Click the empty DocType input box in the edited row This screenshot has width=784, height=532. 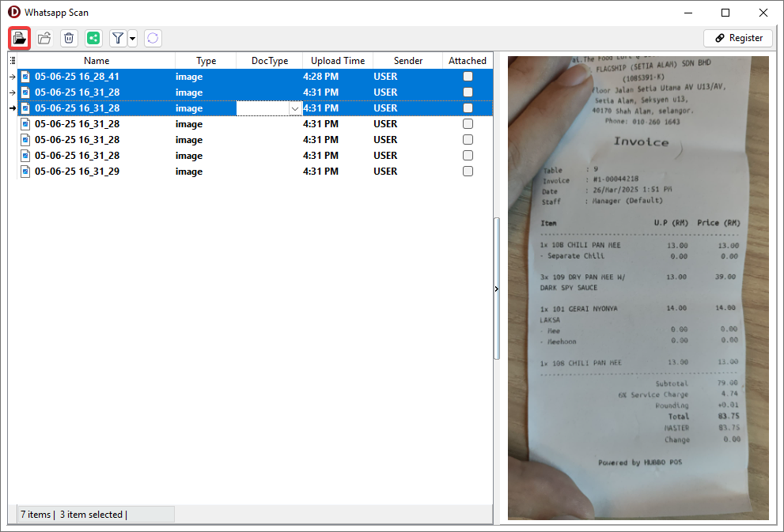[x=263, y=108]
